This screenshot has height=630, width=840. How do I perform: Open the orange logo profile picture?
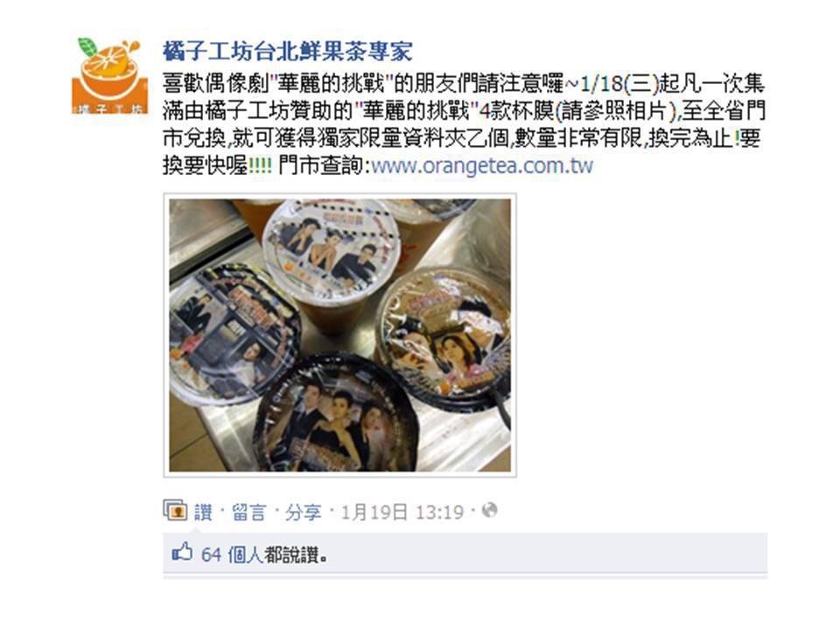click(x=109, y=75)
